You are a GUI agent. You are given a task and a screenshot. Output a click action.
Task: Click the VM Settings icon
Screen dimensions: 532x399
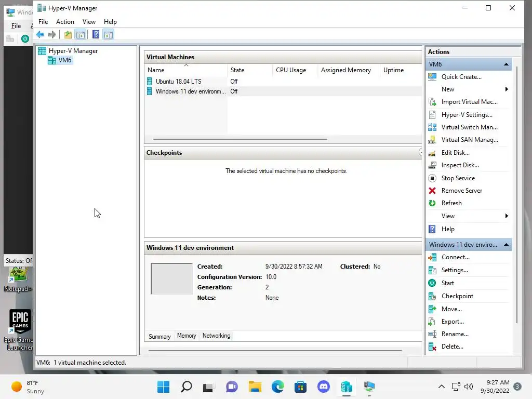click(x=432, y=270)
